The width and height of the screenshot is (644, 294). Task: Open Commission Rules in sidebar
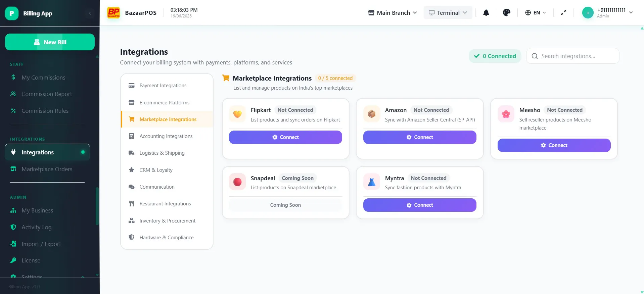coord(47,111)
